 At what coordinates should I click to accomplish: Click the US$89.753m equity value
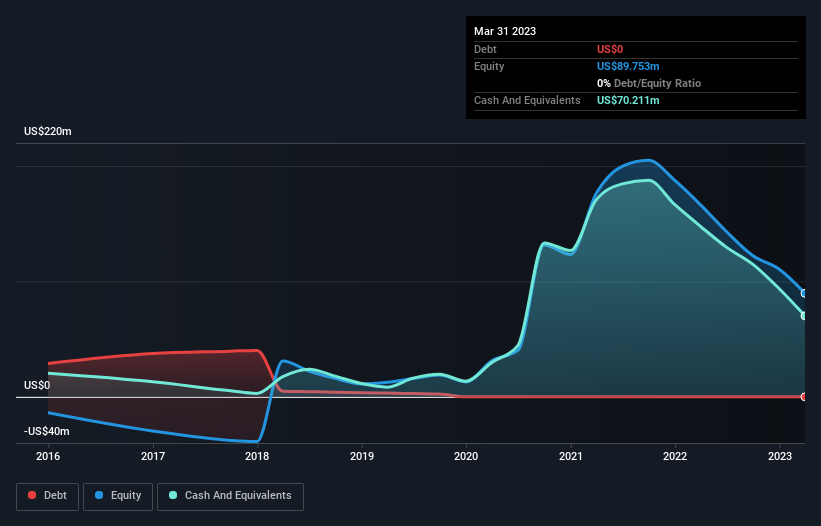(x=628, y=66)
